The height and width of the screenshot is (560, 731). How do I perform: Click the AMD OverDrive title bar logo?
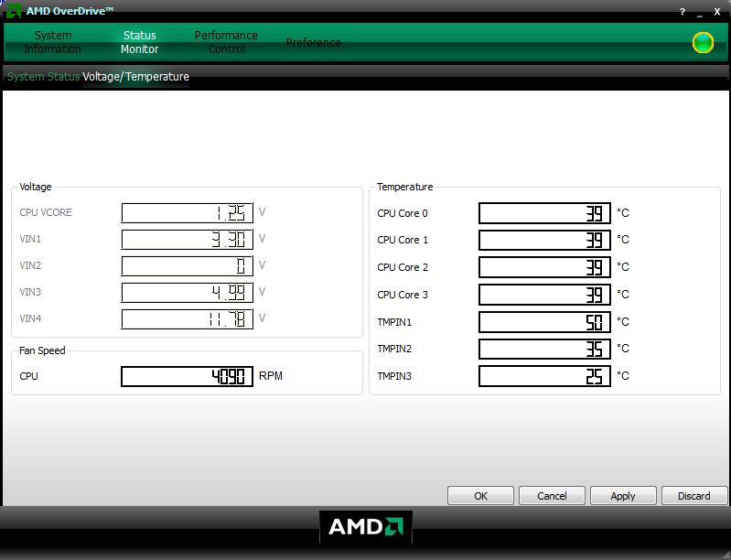tap(14, 11)
